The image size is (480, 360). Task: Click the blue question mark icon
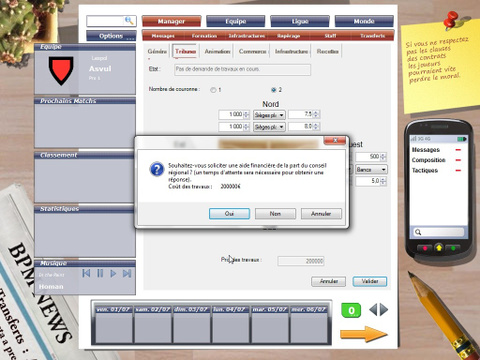coord(157,169)
